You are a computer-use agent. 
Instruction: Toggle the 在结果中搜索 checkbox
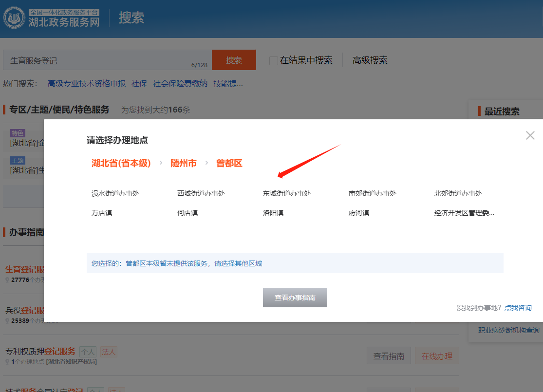click(274, 60)
